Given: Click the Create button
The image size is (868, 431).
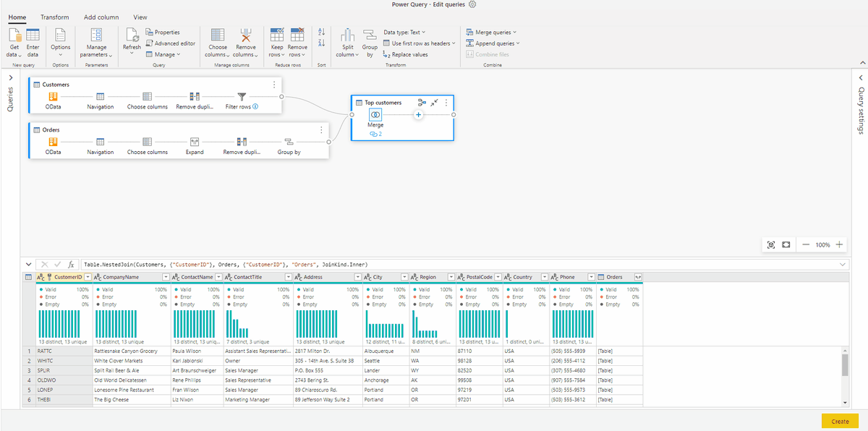Looking at the screenshot, I should point(840,421).
